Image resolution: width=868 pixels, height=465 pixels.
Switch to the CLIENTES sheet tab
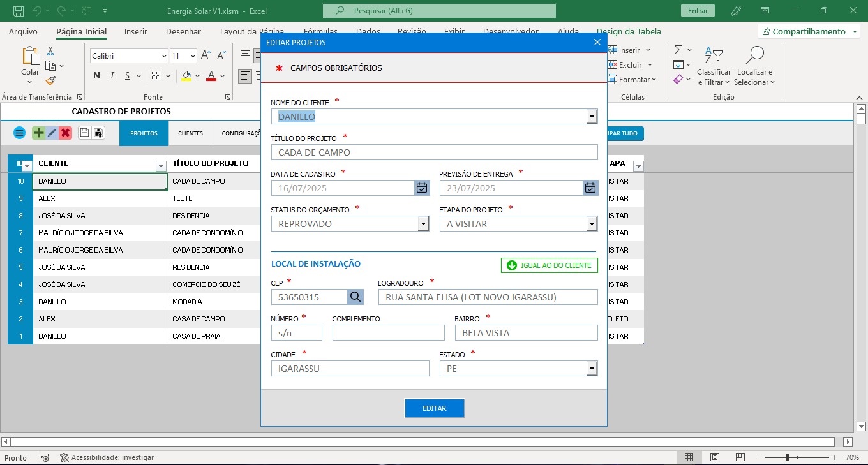[190, 133]
